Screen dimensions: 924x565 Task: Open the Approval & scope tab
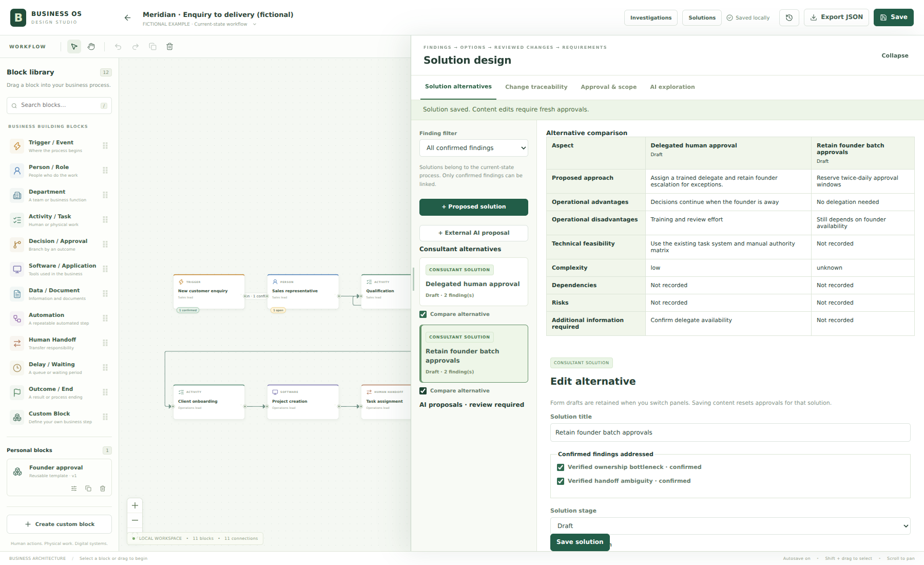(609, 87)
